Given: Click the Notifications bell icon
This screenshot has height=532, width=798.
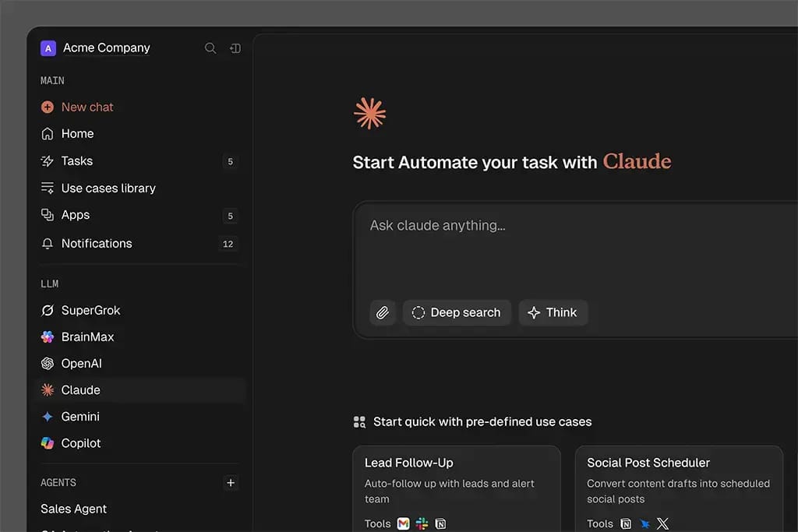Looking at the screenshot, I should point(48,244).
